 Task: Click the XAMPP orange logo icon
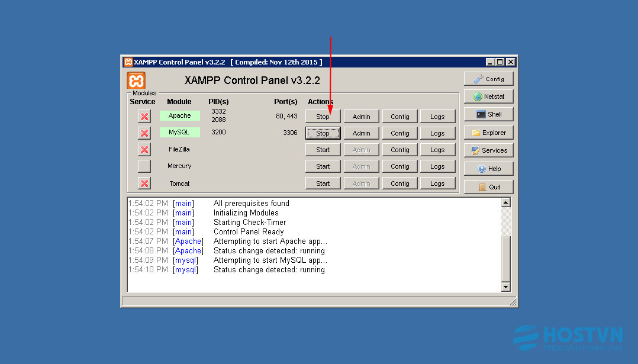point(136,80)
